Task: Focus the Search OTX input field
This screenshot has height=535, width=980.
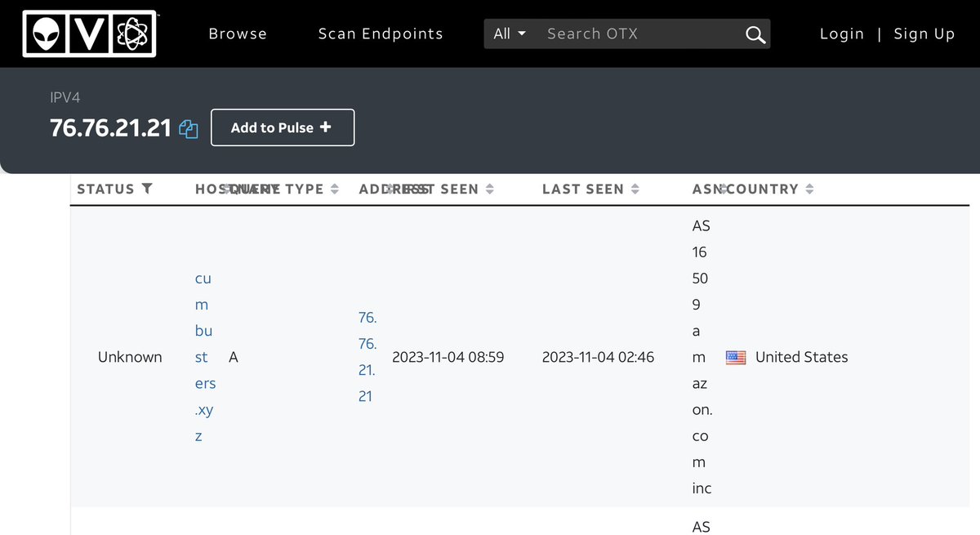Action: point(637,34)
